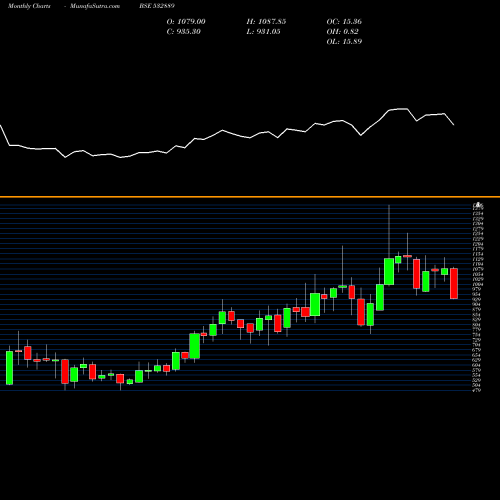Click the Monthly Charts title text
500x500 pixels.
29,6
